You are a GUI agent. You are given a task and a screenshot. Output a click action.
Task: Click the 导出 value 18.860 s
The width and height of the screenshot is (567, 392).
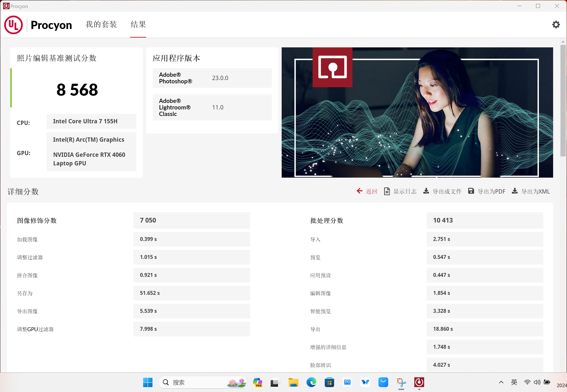click(485, 329)
